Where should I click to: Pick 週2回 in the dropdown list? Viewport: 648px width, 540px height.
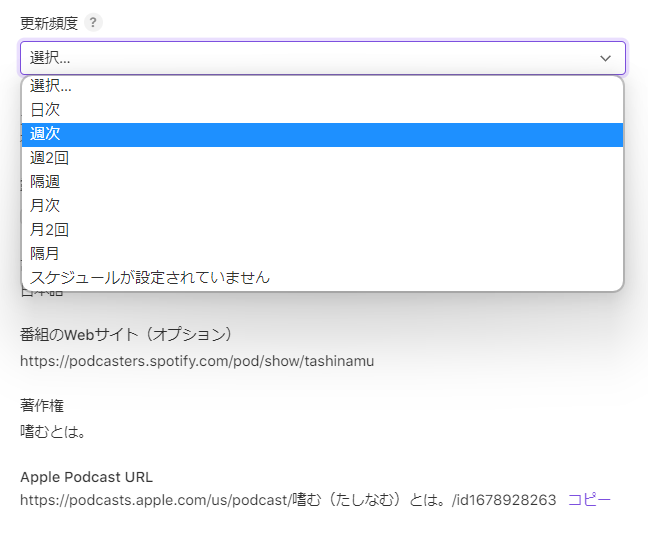coord(322,158)
